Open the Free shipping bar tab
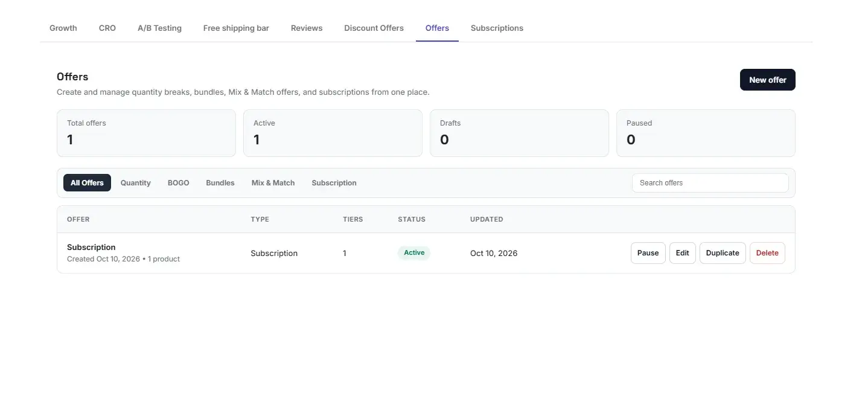This screenshot has height=407, width=868. 236,28
